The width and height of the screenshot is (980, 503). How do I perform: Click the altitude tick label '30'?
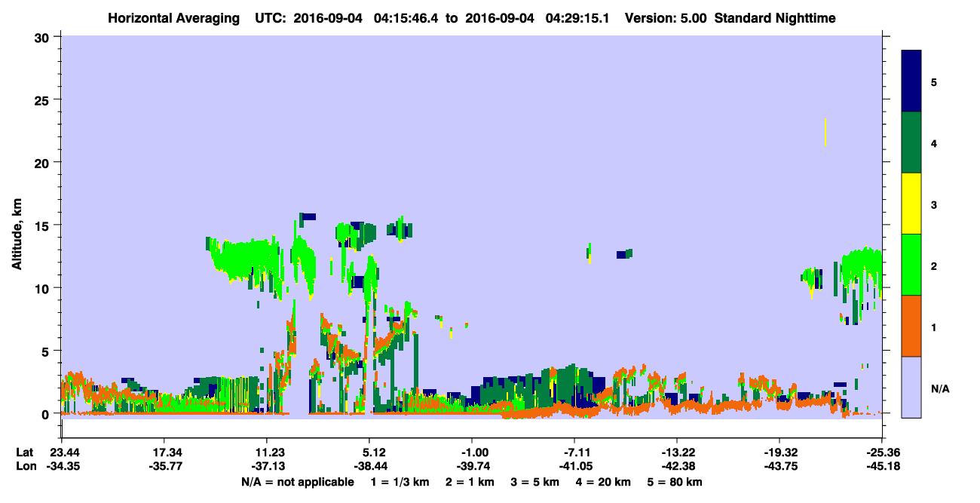pyautogui.click(x=44, y=37)
